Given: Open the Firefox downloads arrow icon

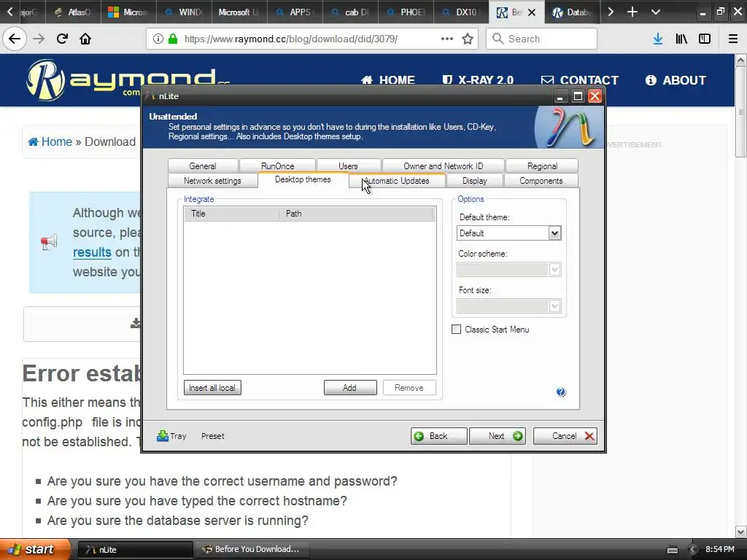Looking at the screenshot, I should click(x=658, y=39).
